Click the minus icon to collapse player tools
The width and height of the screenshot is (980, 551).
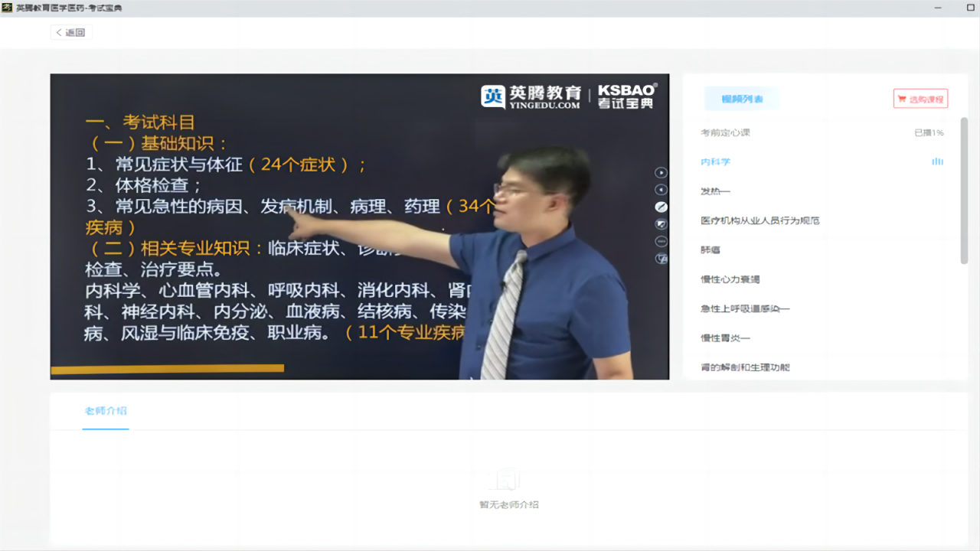pyautogui.click(x=661, y=241)
